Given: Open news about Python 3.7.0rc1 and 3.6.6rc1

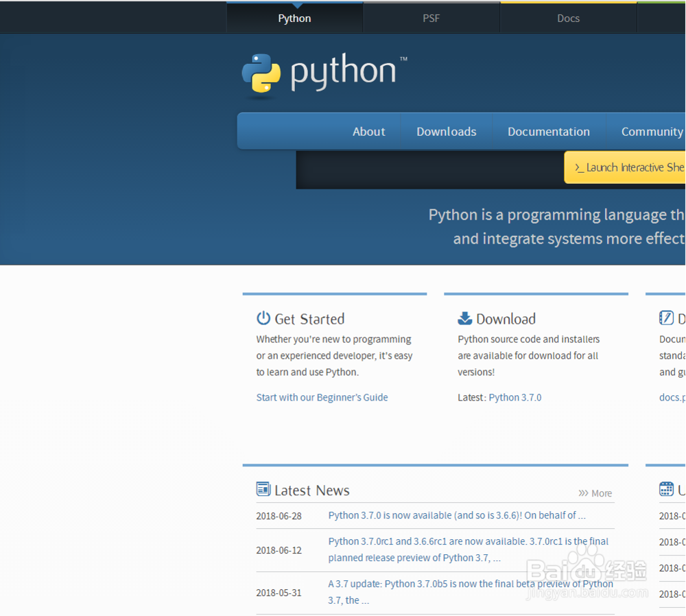Looking at the screenshot, I should coord(468,549).
